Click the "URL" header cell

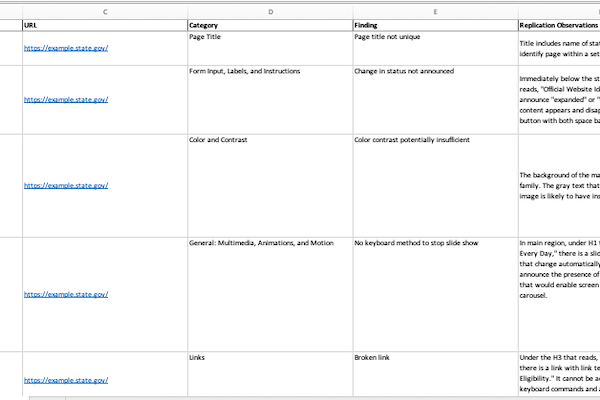(105, 25)
